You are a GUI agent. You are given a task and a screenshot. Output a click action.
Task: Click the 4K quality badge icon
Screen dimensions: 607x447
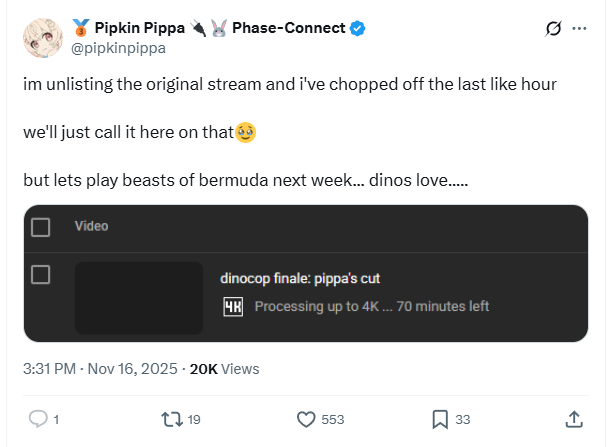[232, 306]
